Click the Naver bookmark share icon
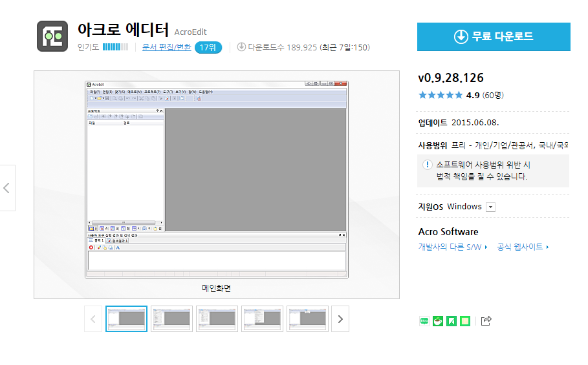Viewport: 588px width, 365px height. pos(452,321)
